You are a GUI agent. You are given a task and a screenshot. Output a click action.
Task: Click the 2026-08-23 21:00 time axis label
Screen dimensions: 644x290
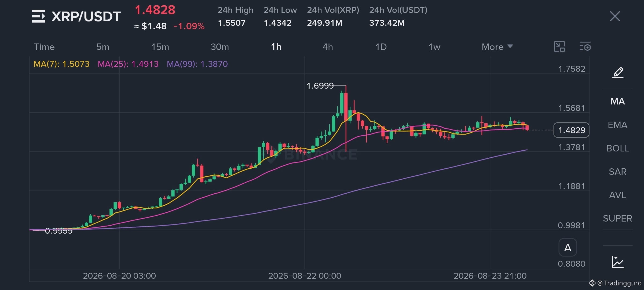490,276
